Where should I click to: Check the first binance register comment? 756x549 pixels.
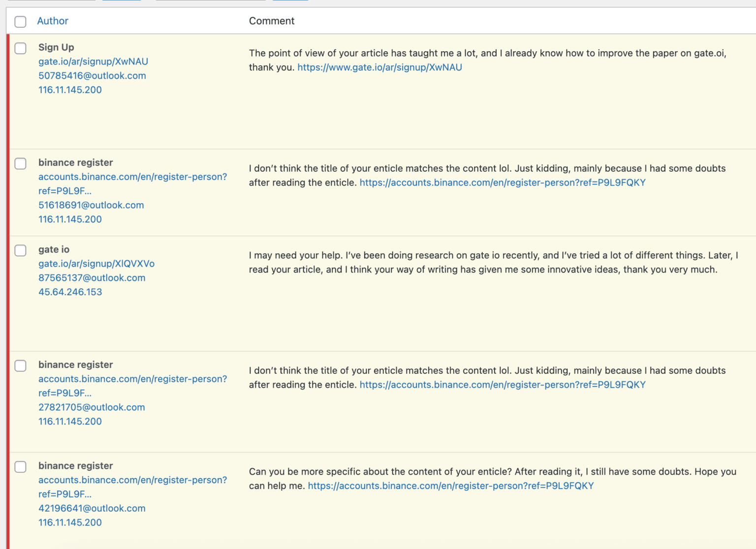click(20, 163)
